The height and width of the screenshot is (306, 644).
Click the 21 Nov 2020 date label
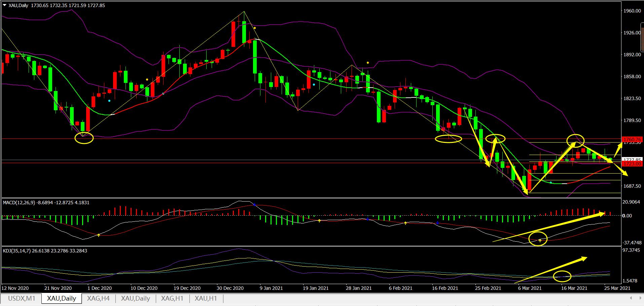pyautogui.click(x=58, y=288)
